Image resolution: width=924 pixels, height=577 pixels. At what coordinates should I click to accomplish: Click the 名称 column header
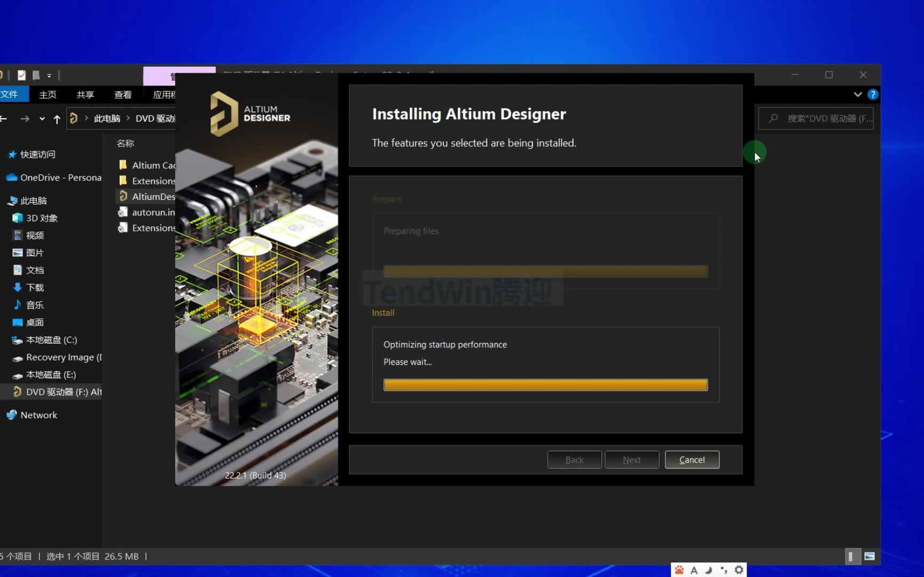(x=126, y=143)
